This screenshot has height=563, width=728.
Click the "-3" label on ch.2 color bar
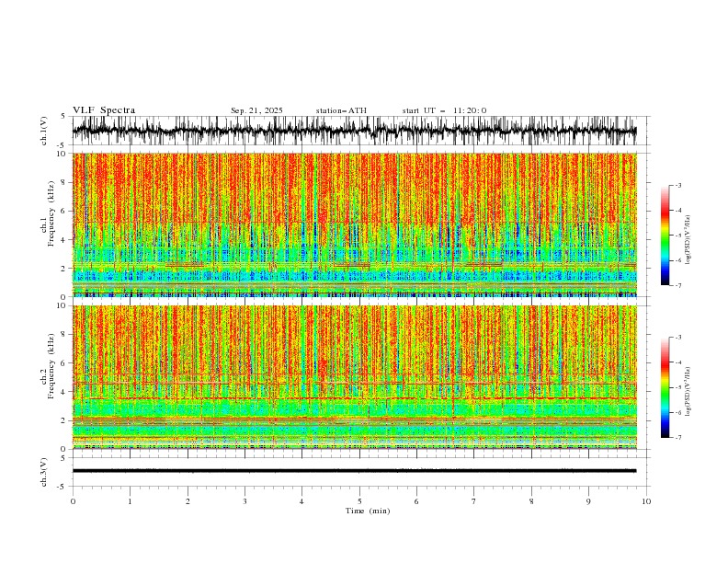pyautogui.click(x=678, y=338)
